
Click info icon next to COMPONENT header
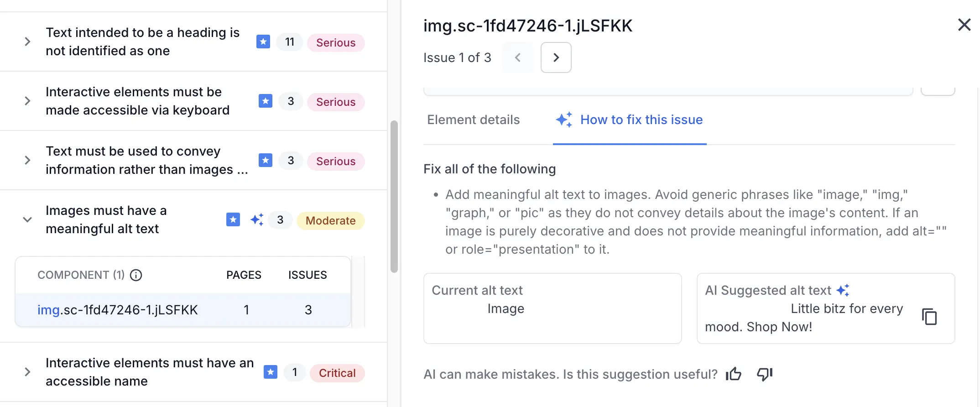coord(136,275)
